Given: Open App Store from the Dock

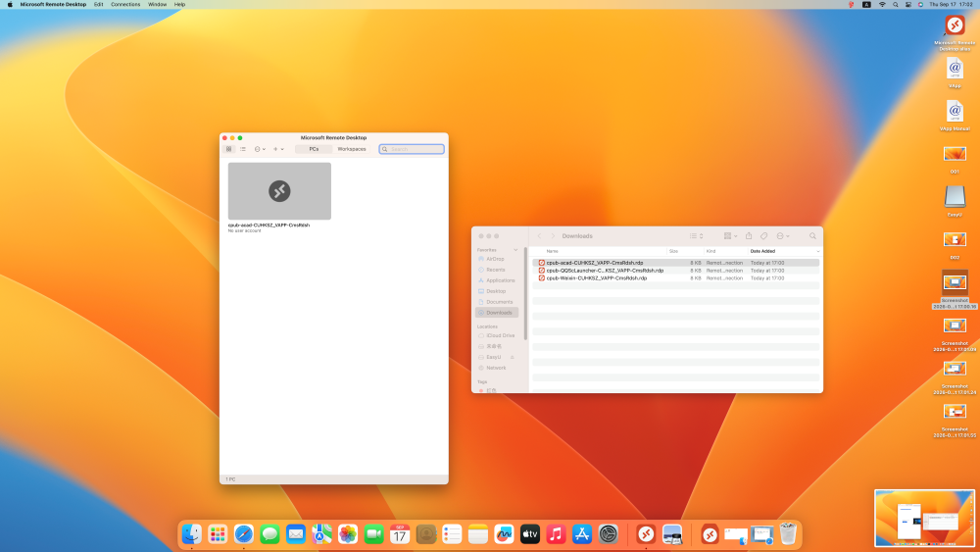Looking at the screenshot, I should [582, 534].
